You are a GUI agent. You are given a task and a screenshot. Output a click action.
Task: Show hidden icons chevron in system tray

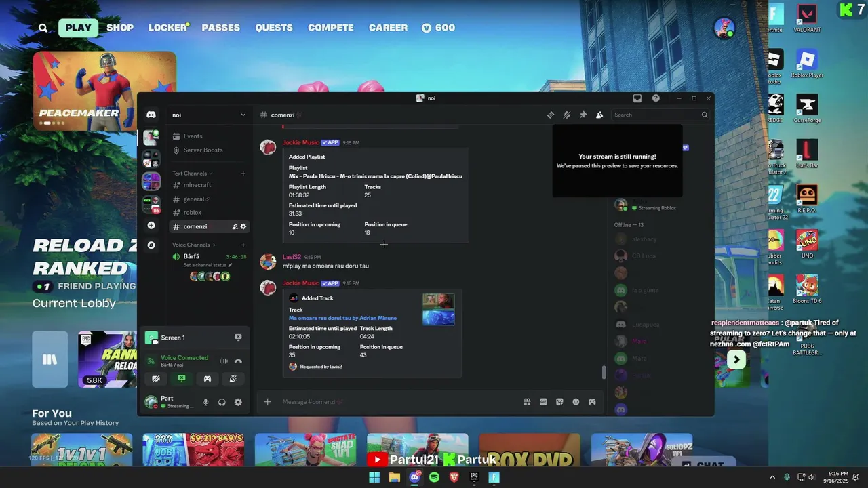[x=772, y=477]
